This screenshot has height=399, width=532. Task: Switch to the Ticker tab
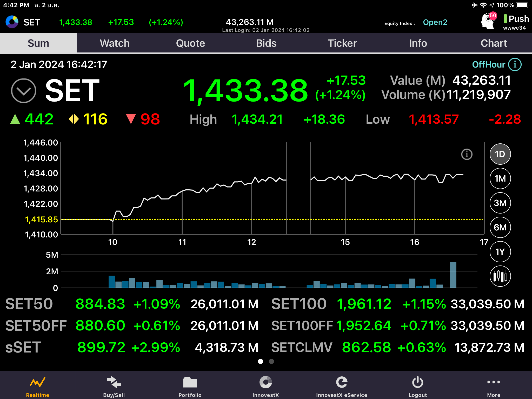coord(342,43)
